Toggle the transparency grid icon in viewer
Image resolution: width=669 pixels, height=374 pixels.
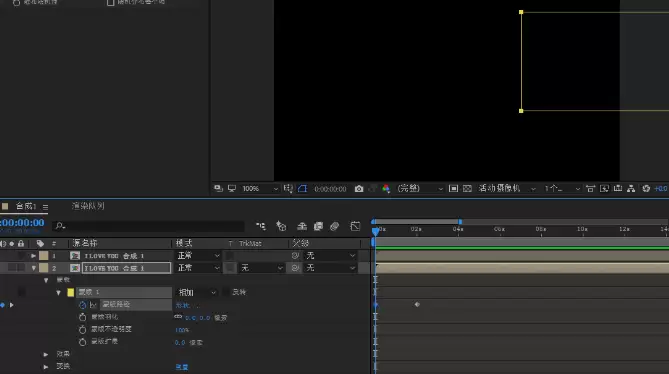click(x=467, y=188)
